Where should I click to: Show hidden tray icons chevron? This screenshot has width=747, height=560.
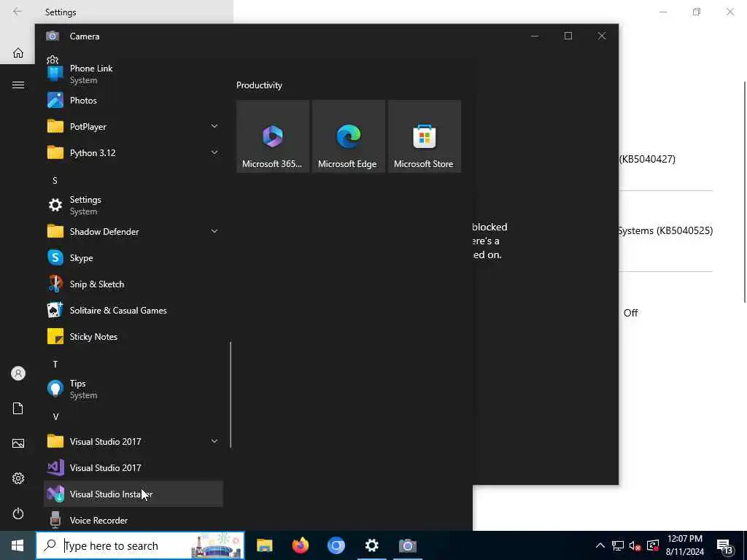click(x=600, y=545)
